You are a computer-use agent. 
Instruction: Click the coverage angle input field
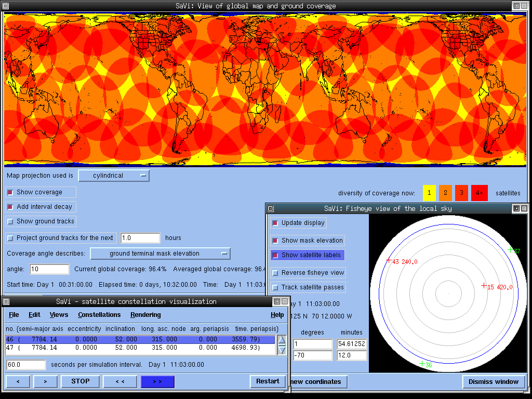click(49, 269)
